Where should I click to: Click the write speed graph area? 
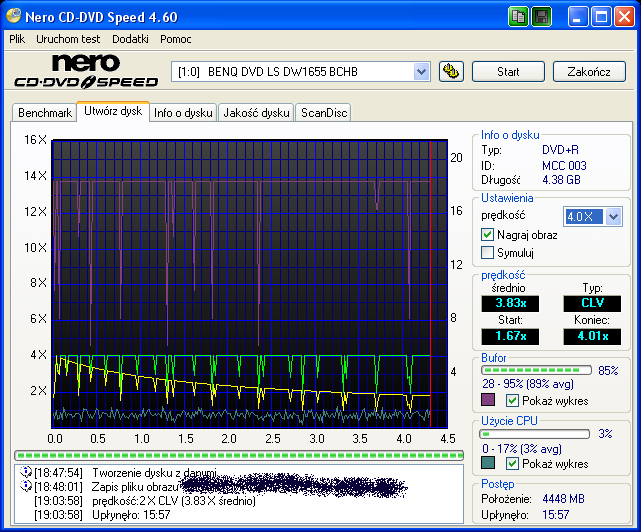click(250, 284)
